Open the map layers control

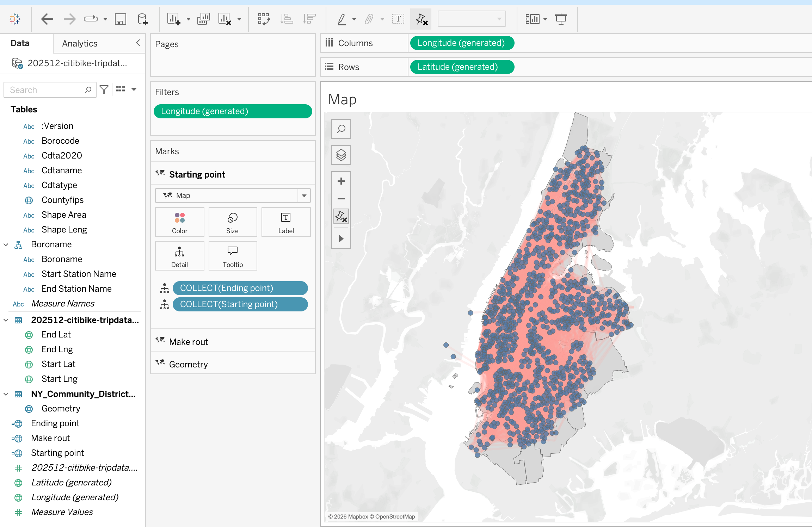341,155
